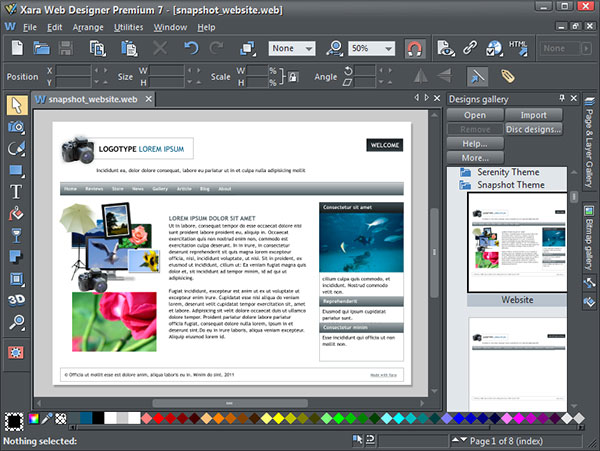Toggle the lock aspect ratio button
Image resolution: width=600 pixels, height=451 pixels.
click(293, 76)
